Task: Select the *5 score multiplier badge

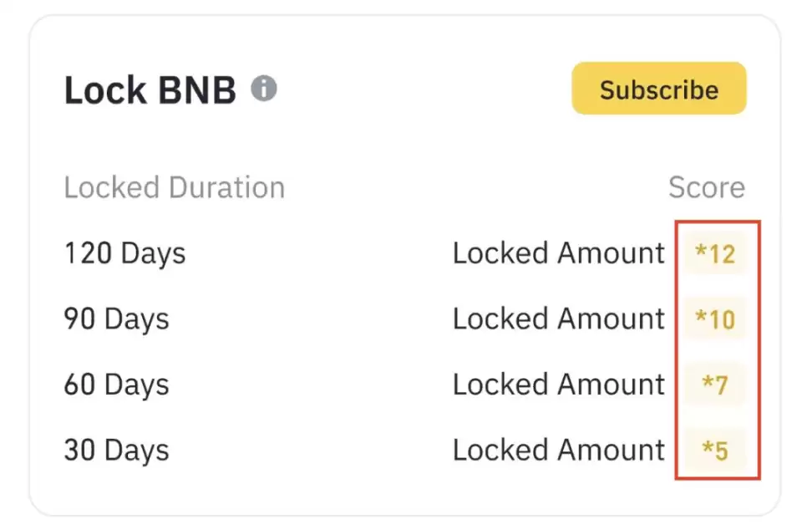Action: pyautogui.click(x=717, y=450)
